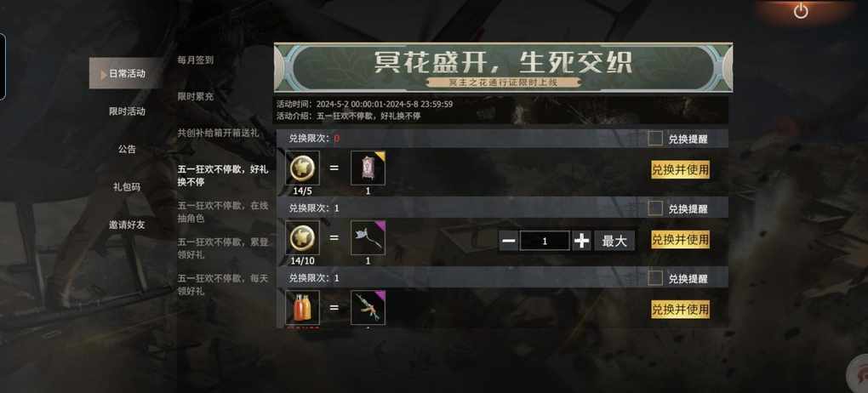Open the 限时活动 tab
Screen dimensions: 868x393
coord(127,111)
